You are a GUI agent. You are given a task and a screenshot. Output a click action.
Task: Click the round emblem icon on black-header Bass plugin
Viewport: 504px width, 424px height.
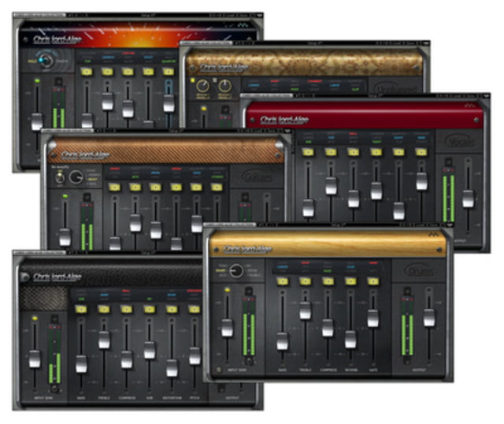coord(24,277)
